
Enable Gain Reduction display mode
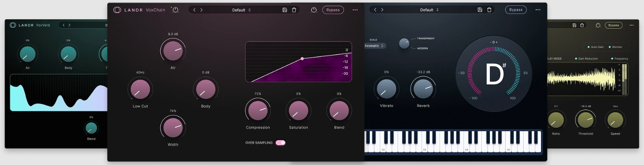pyautogui.click(x=586, y=59)
